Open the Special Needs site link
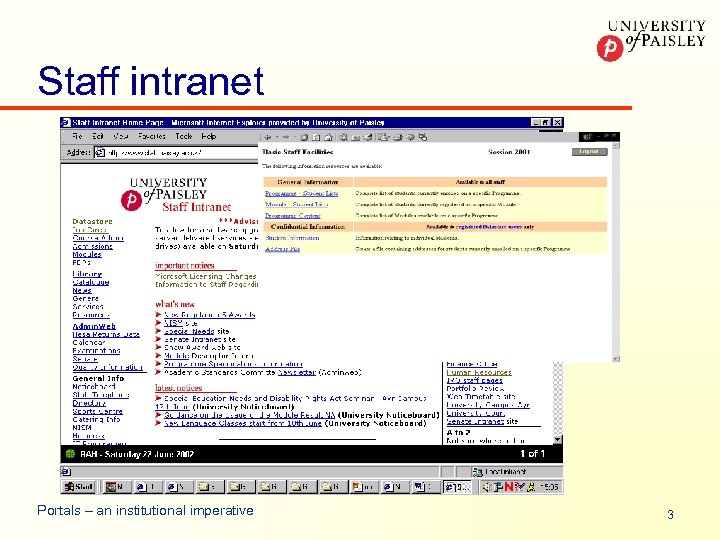Image resolution: width=720 pixels, height=540 pixels. (189, 331)
